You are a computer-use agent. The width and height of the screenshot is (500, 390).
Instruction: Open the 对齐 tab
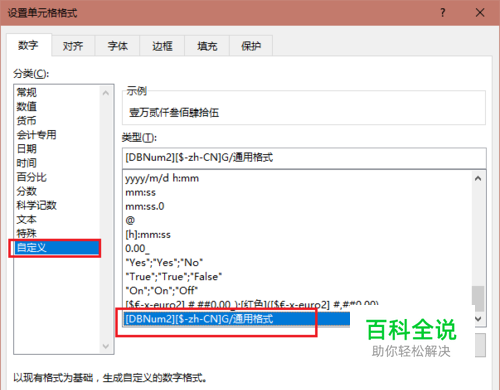(x=73, y=46)
